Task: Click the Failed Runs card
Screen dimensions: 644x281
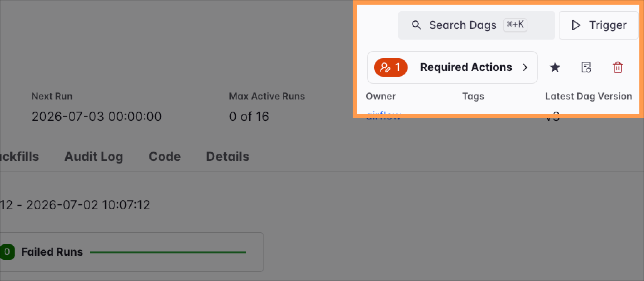Action: (x=132, y=252)
